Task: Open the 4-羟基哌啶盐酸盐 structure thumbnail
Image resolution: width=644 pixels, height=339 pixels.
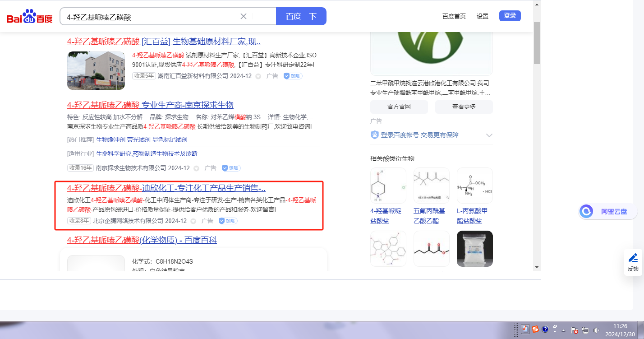Action: tap(388, 186)
